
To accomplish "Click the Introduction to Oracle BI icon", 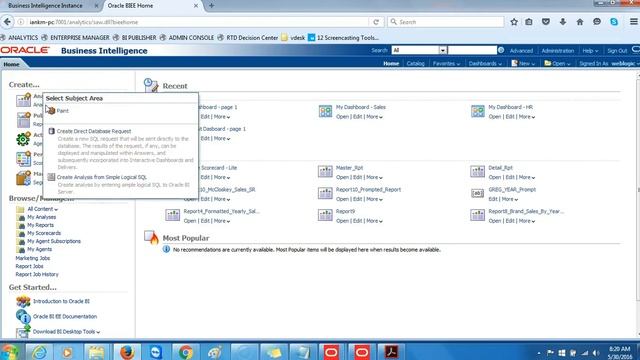I will (x=23, y=302).
